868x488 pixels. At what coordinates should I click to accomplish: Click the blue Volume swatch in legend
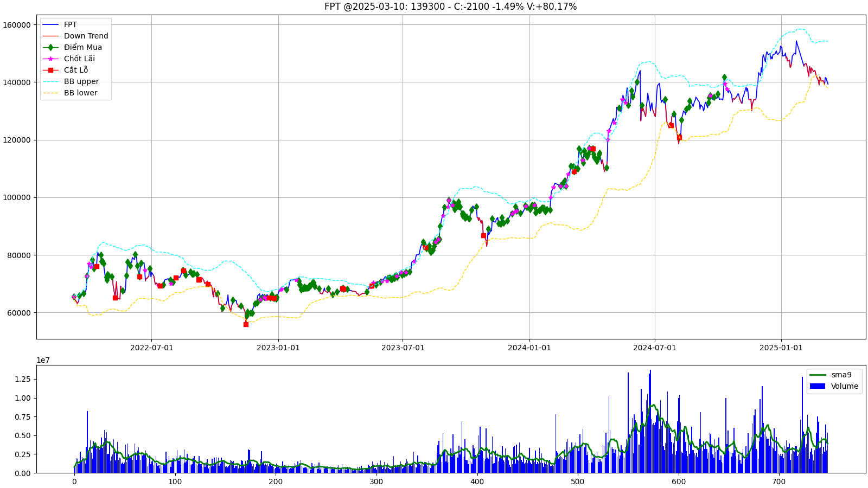817,386
